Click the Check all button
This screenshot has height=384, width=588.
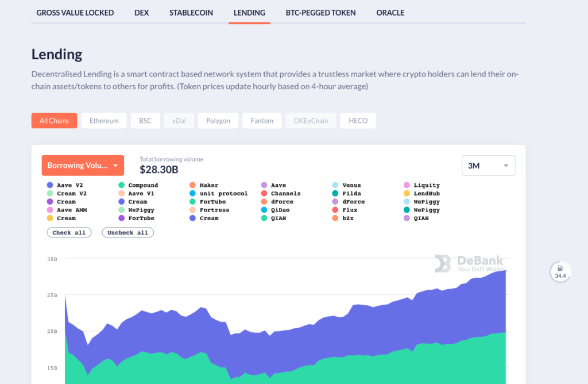pos(69,233)
